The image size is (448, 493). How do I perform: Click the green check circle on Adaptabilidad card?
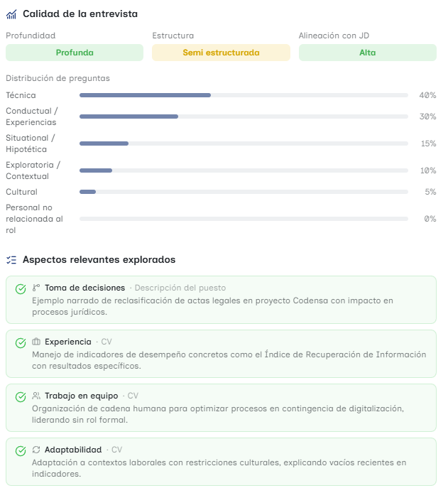tap(21, 451)
